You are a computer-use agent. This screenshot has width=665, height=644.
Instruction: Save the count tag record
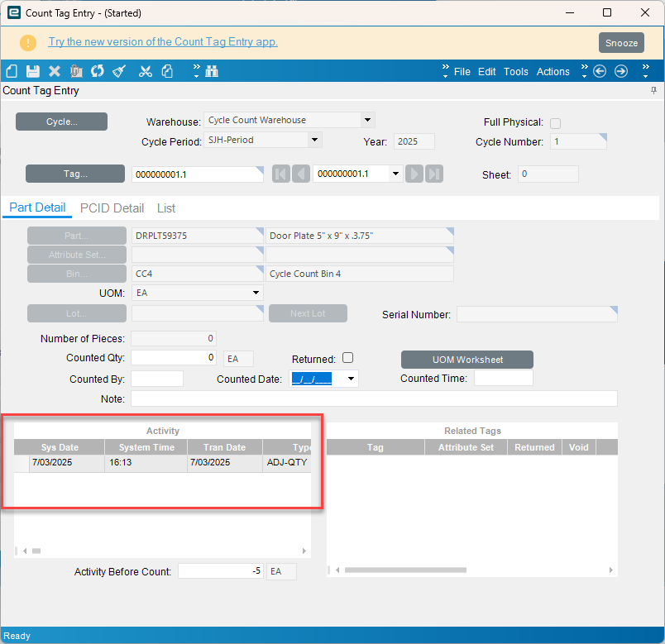[32, 71]
